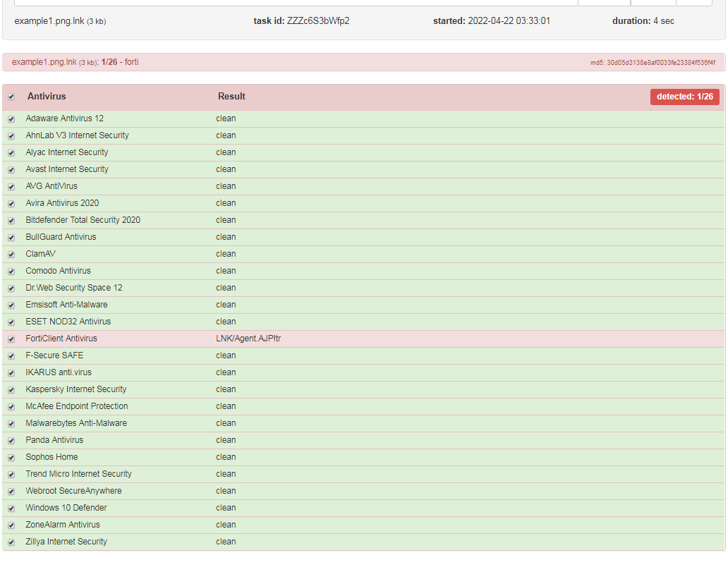Toggle the Comodo Antivirus checkbox
This screenshot has width=728, height=572.
tap(11, 272)
